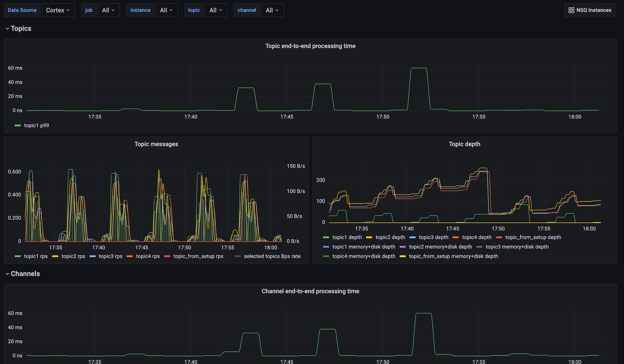Click the Topic depth panel title
Viewport: 624px width, 364px height.
coord(464,144)
